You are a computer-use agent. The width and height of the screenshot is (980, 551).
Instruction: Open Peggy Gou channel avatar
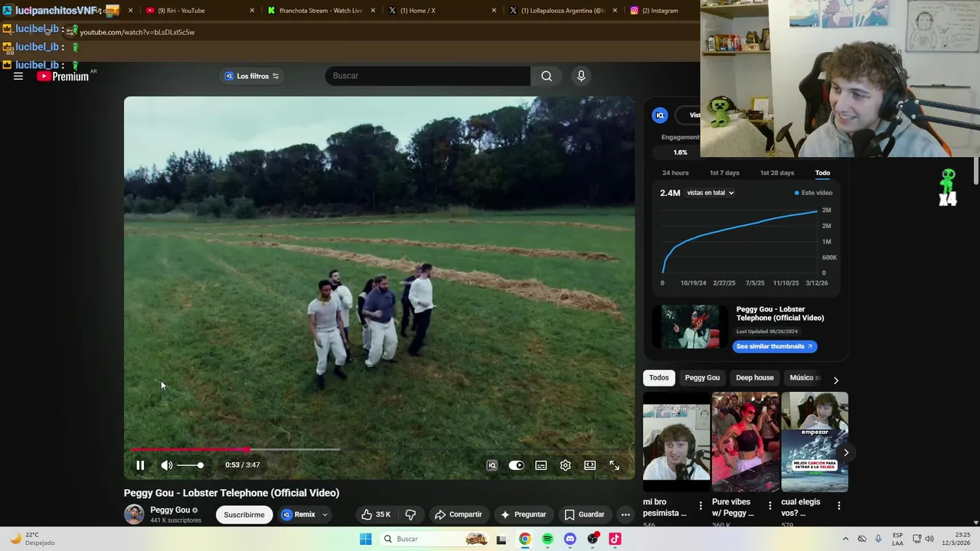pos(134,514)
